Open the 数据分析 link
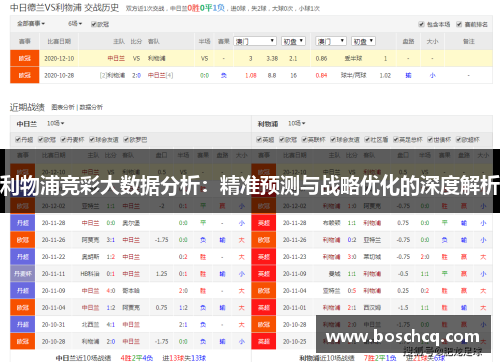The image size is (500, 362). tap(91, 107)
